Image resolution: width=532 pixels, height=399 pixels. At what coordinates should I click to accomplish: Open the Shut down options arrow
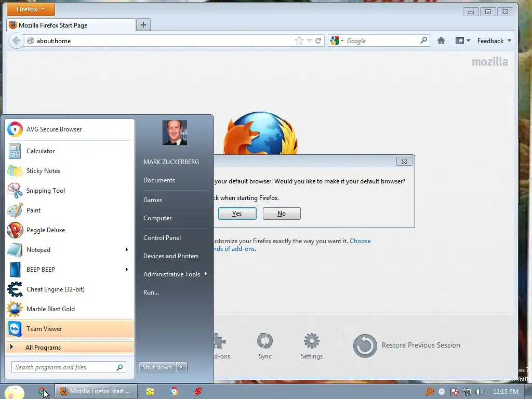click(x=181, y=367)
